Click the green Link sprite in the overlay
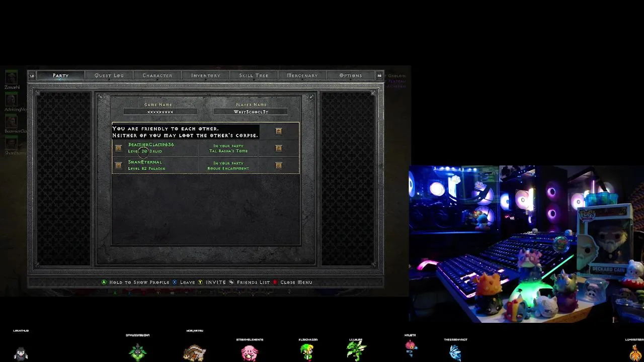Screen dimensions: 644x362 (x=307, y=351)
